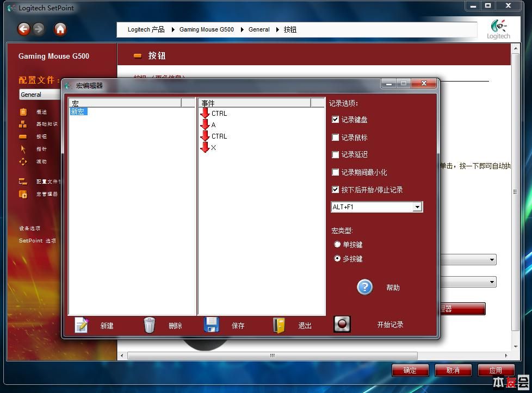Open Gaming Mouse G500 breadcrumb arrow
The height and width of the screenshot is (393, 532).
pos(242,29)
